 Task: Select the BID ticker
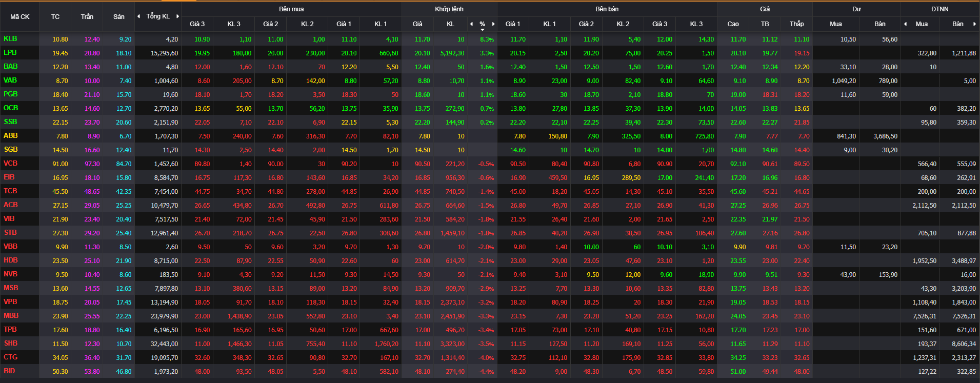(x=9, y=371)
